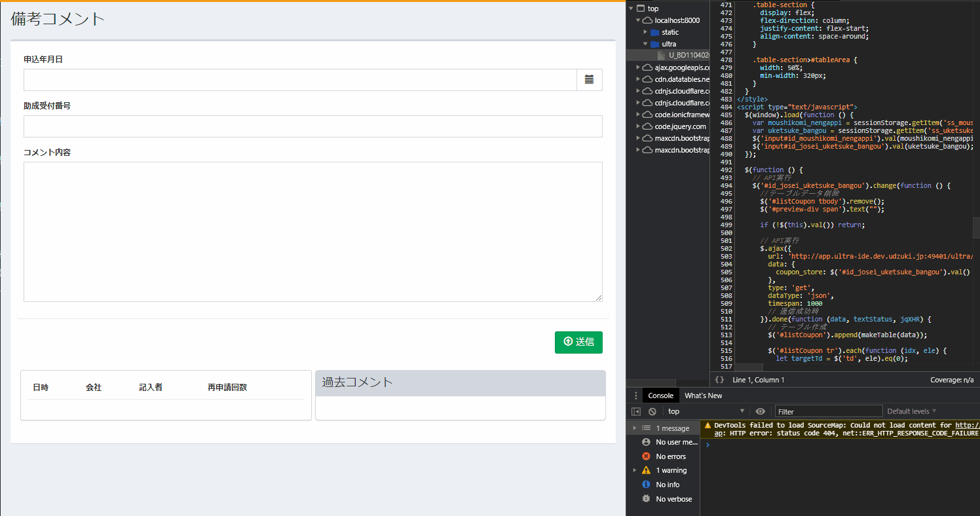Expand the code.jquery.com domain node

(638, 126)
